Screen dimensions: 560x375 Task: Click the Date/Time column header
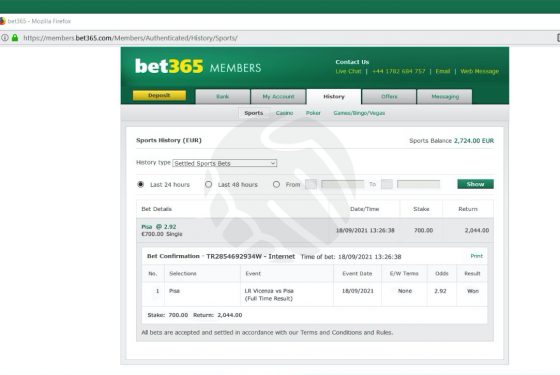(x=365, y=209)
